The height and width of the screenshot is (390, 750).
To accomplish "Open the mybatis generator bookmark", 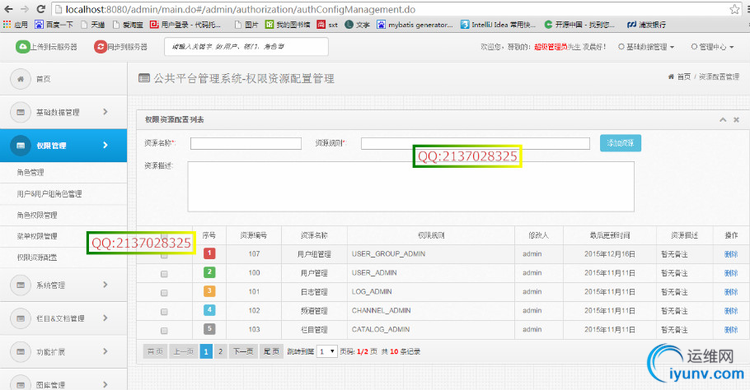I will [x=414, y=24].
